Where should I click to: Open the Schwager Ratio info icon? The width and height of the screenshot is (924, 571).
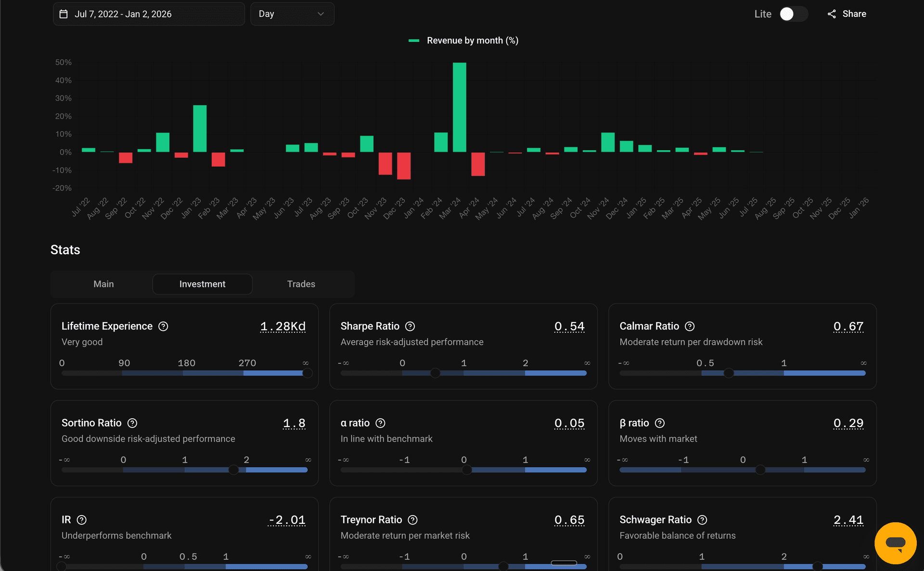click(702, 519)
